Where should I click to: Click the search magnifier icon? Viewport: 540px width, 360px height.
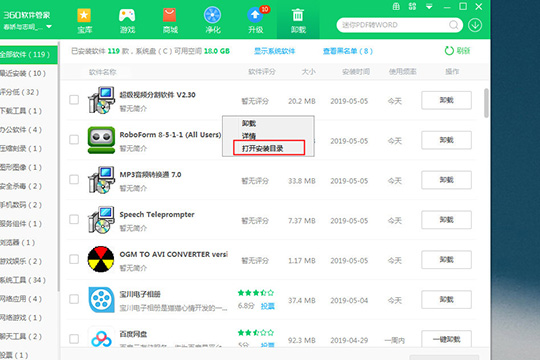454,25
